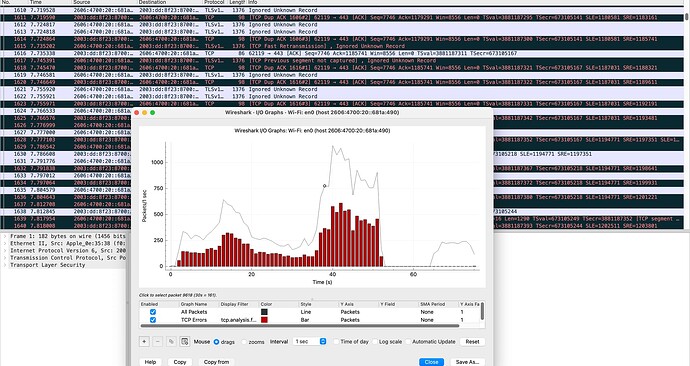Close the I/O Graphs dialog with Close
This screenshot has height=366, width=690.
pyautogui.click(x=431, y=362)
